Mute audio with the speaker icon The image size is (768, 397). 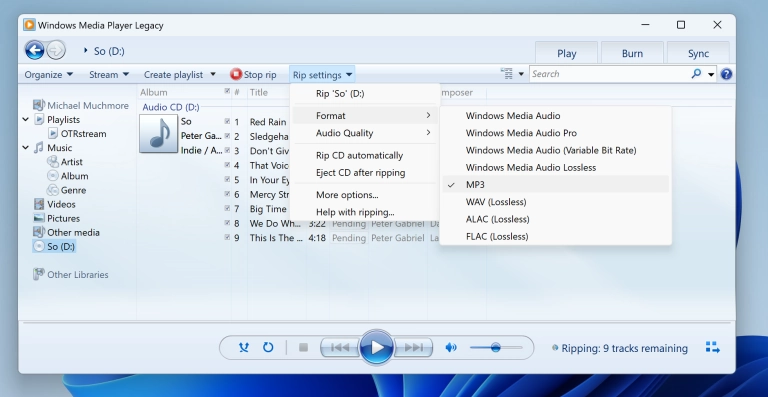451,348
